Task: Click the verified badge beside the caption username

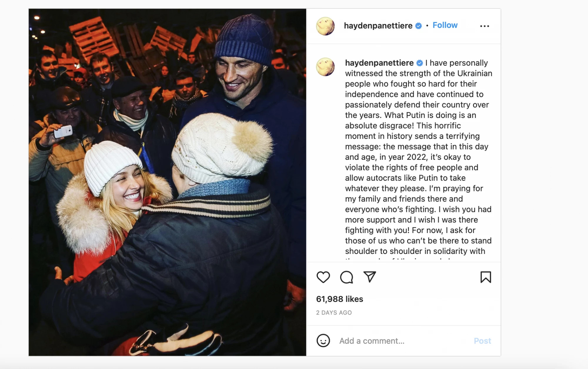Action: [420, 63]
